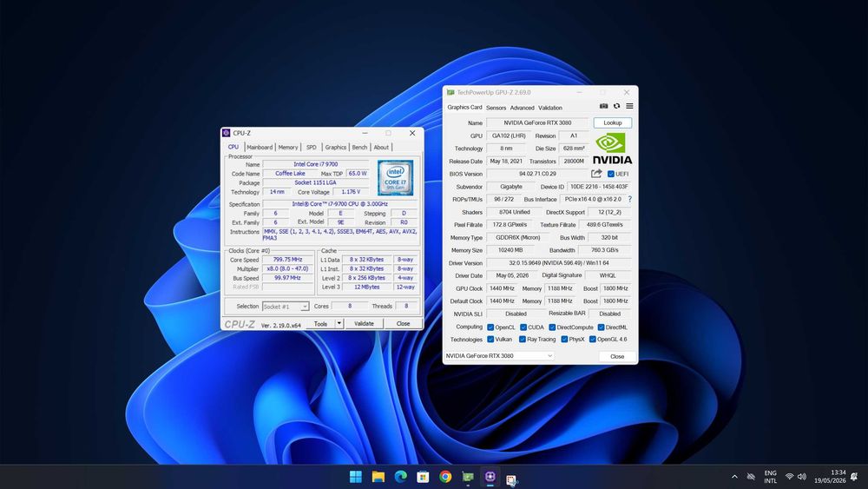Click the volume speaker tray icon
This screenshot has height=489, width=868.
802,476
